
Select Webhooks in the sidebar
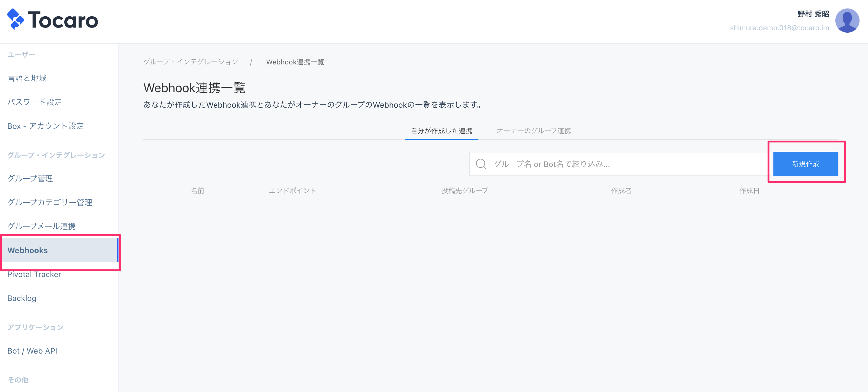28,250
